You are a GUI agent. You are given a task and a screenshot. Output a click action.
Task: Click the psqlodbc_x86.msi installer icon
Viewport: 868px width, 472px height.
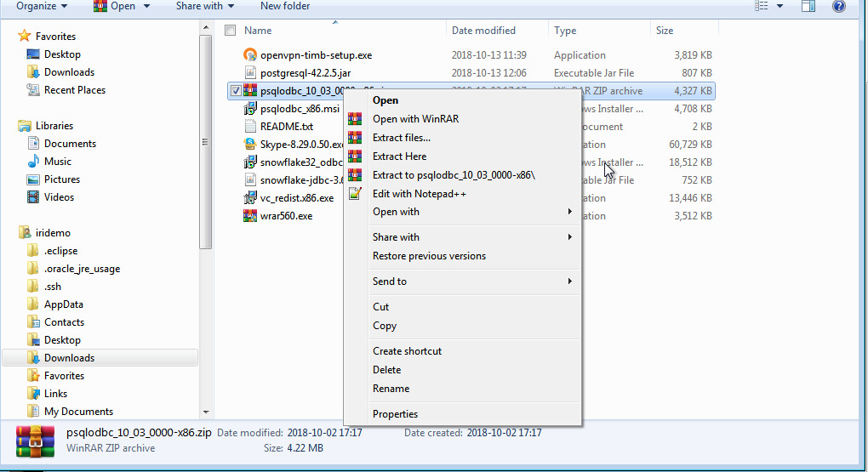(250, 109)
